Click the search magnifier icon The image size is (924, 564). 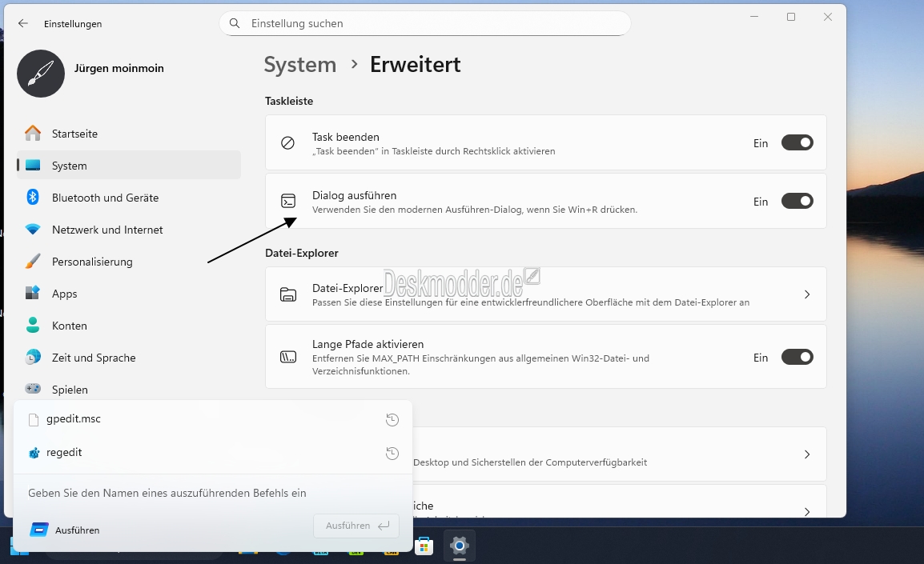pyautogui.click(x=235, y=23)
